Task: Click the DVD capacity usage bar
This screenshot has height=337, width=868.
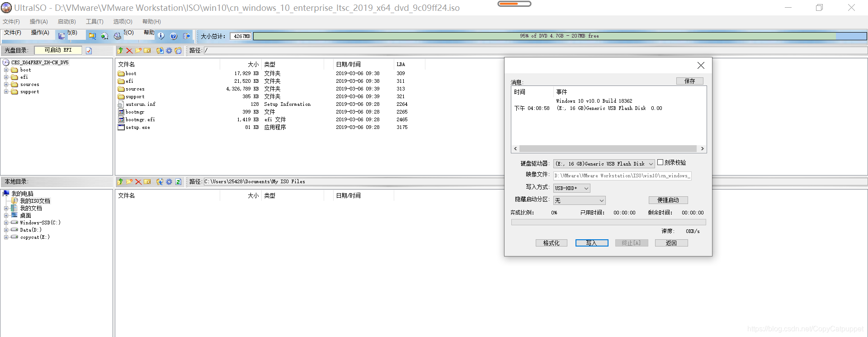Action: [x=560, y=36]
